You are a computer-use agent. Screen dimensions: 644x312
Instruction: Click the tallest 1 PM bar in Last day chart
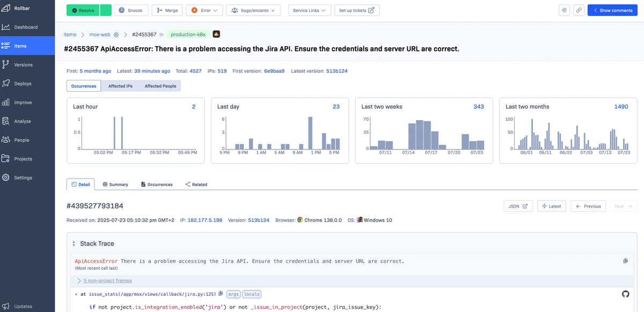pos(310,133)
